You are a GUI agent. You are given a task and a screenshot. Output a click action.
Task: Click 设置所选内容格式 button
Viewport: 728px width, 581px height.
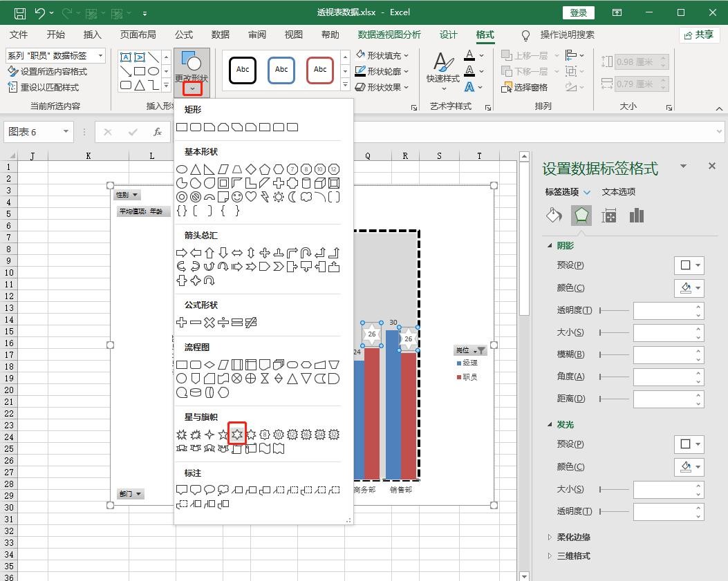pyautogui.click(x=47, y=71)
